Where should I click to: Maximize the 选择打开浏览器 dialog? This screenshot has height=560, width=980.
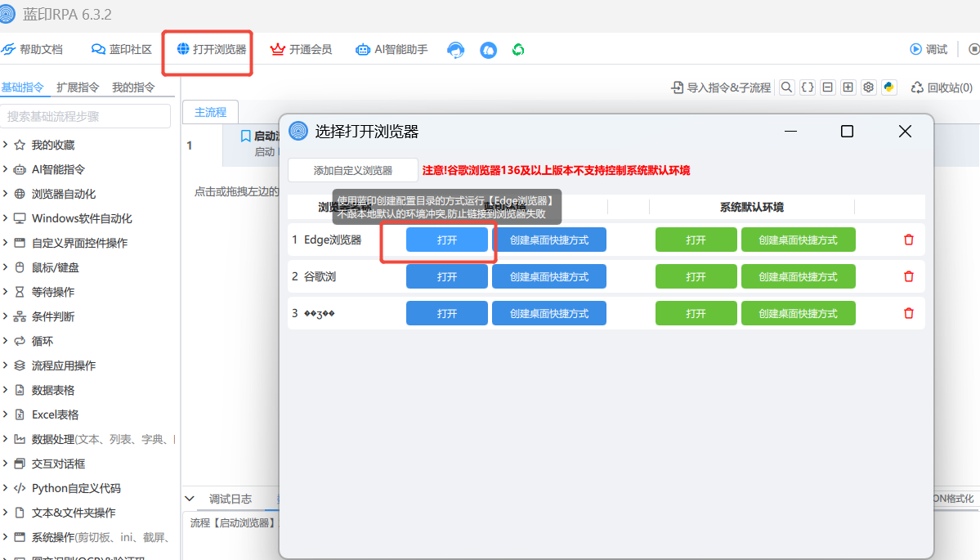pos(847,132)
